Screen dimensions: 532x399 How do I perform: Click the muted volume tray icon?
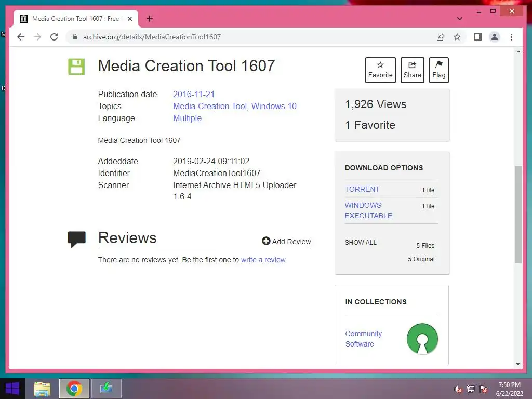coord(458,389)
